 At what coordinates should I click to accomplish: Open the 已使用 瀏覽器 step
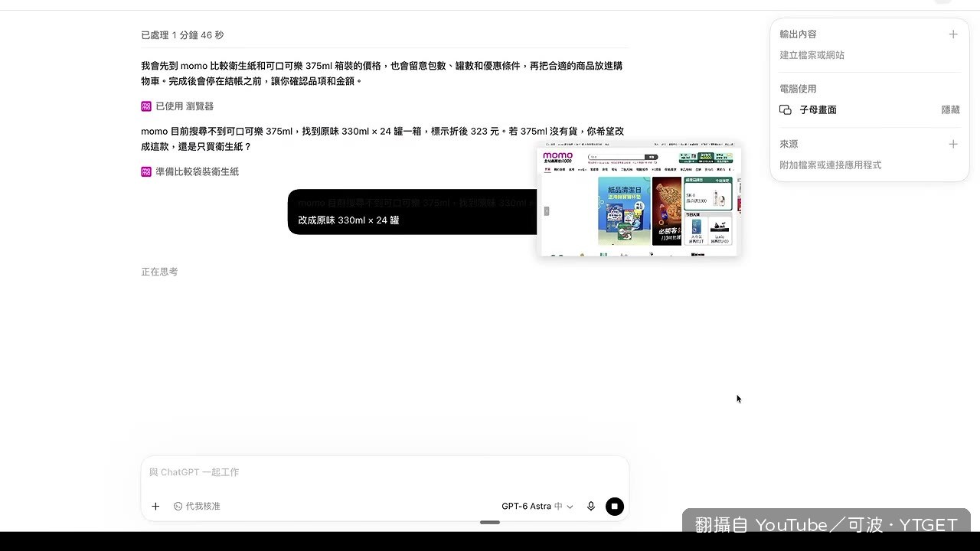[177, 106]
